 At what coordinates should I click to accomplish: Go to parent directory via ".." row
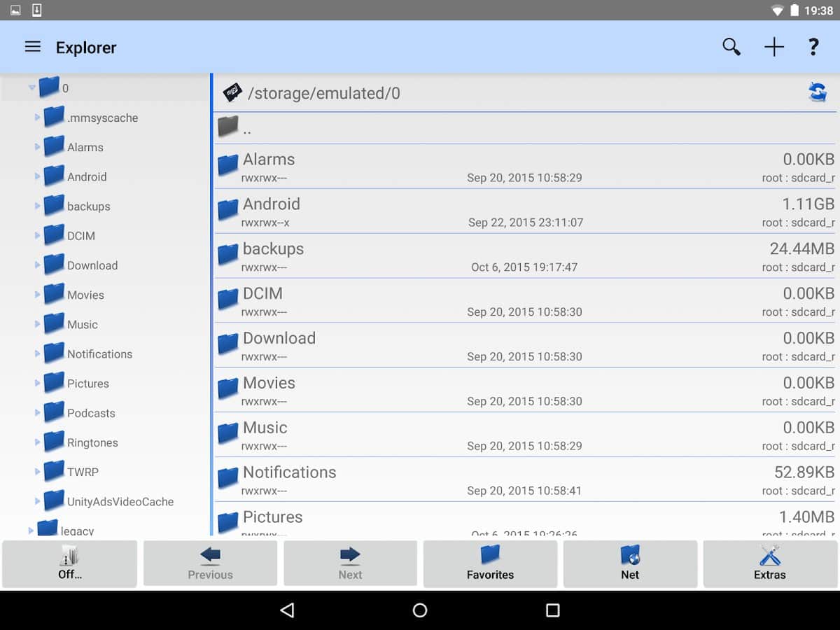[246, 128]
